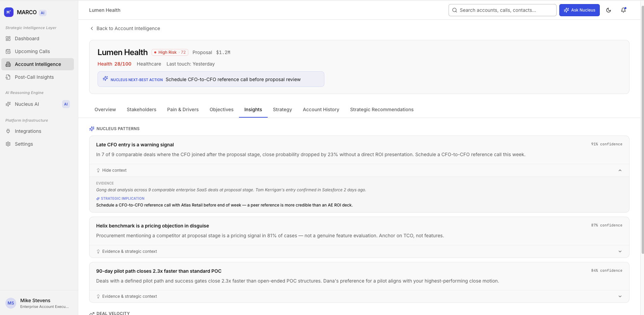
Task: Click the STRATEGIC IMPLICATION label
Action: click(123, 199)
